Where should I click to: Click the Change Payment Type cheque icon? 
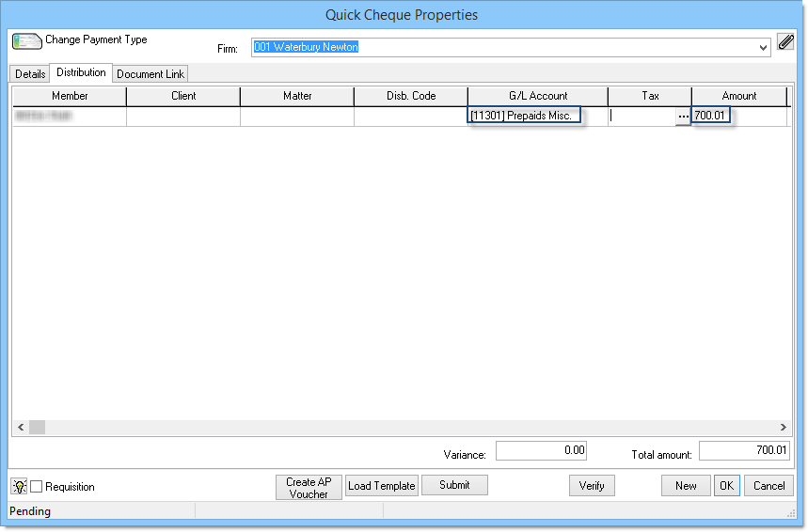click(x=26, y=41)
